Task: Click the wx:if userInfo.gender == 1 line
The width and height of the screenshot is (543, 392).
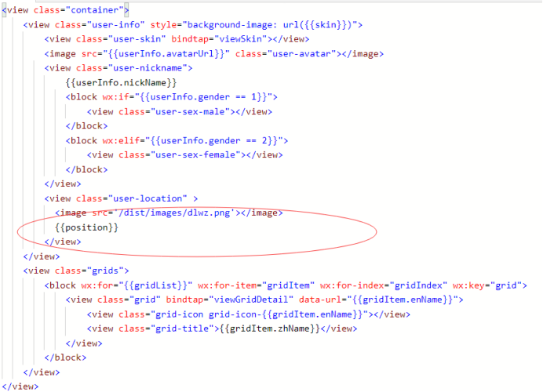Action: coord(172,97)
